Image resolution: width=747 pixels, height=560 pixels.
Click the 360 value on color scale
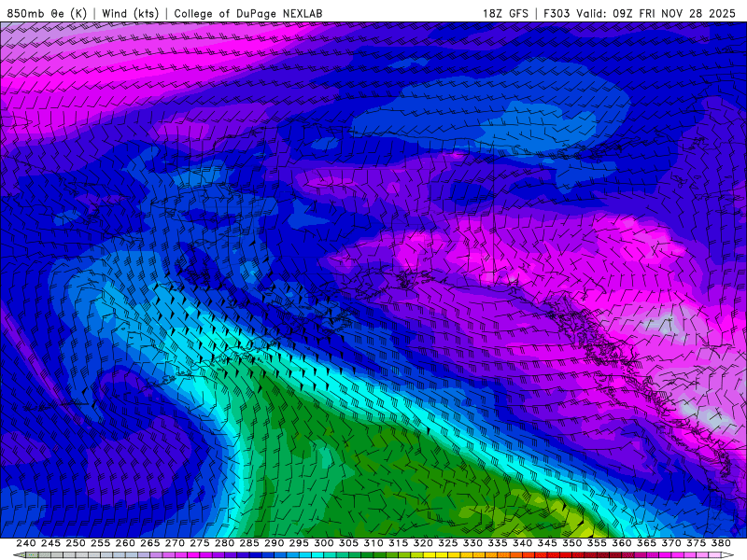pos(622,543)
